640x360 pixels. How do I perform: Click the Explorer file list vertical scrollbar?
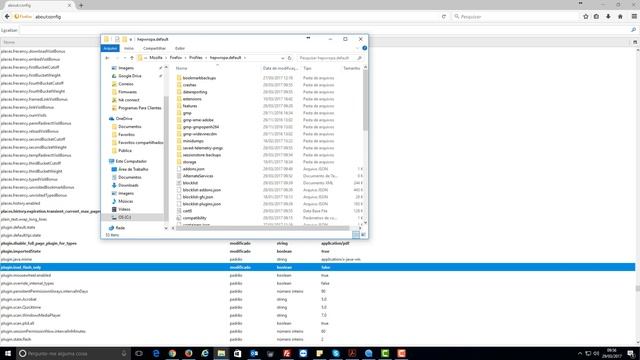click(365, 100)
